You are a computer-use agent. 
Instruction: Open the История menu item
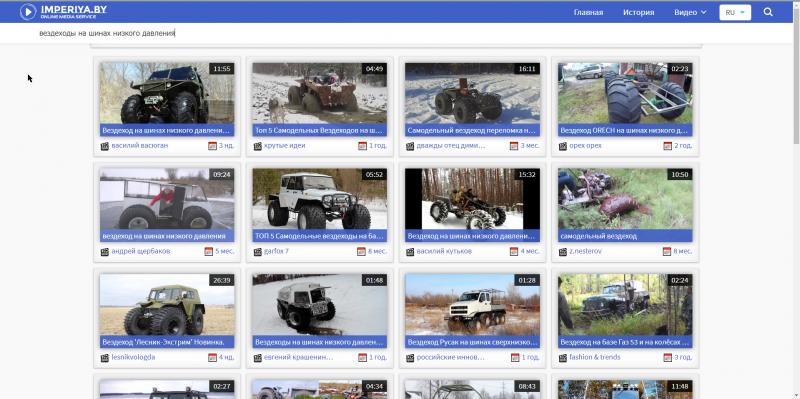638,12
